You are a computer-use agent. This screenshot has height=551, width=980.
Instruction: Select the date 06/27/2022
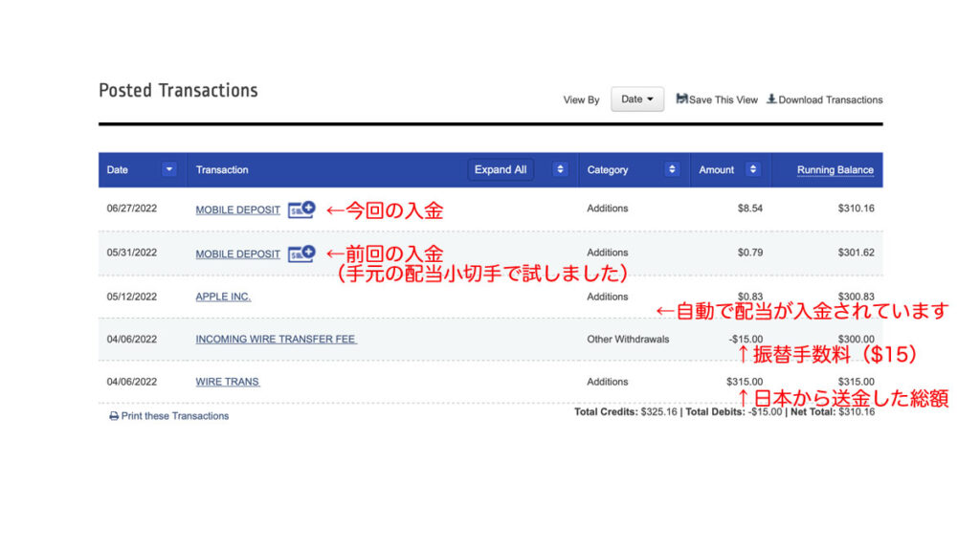(x=132, y=209)
